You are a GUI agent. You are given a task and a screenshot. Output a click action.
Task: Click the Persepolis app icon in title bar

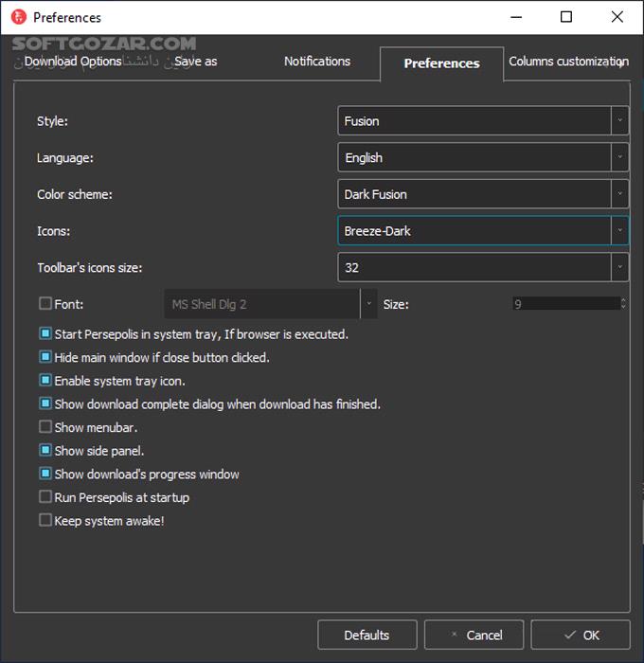point(17,17)
